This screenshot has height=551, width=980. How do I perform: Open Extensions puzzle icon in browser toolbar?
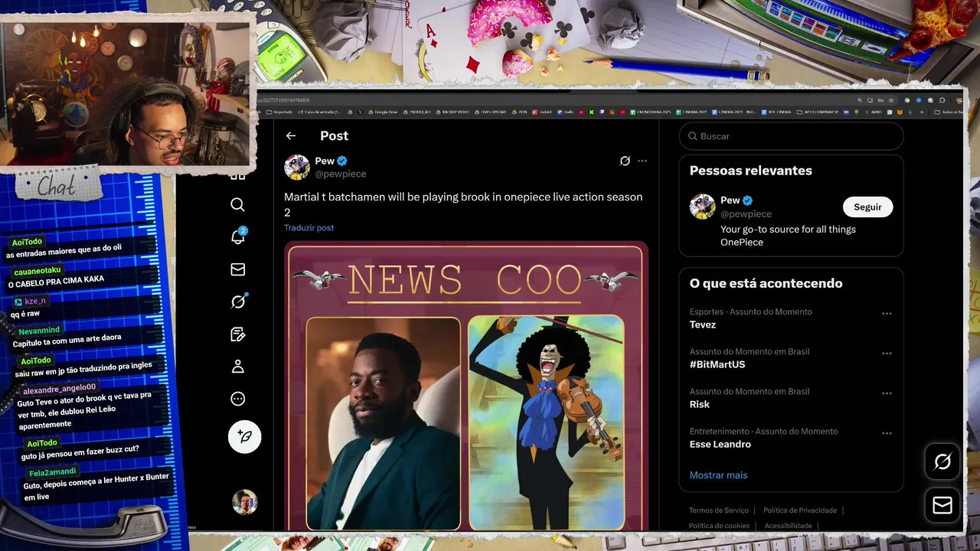pos(942,100)
